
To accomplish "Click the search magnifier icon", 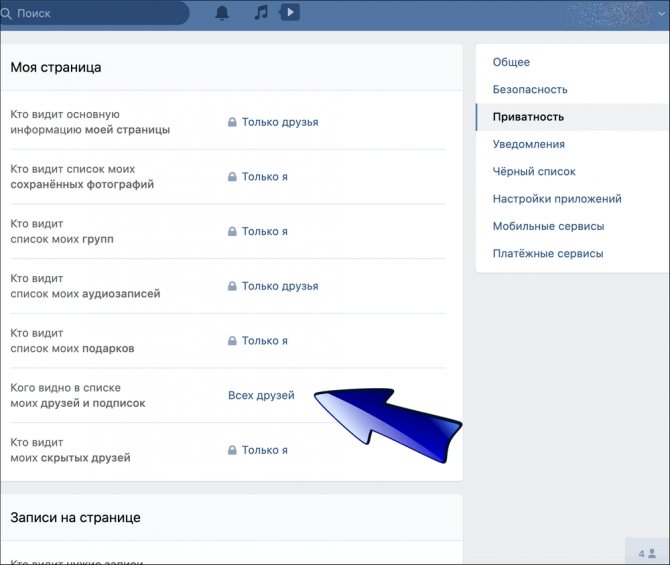I will (x=6, y=14).
